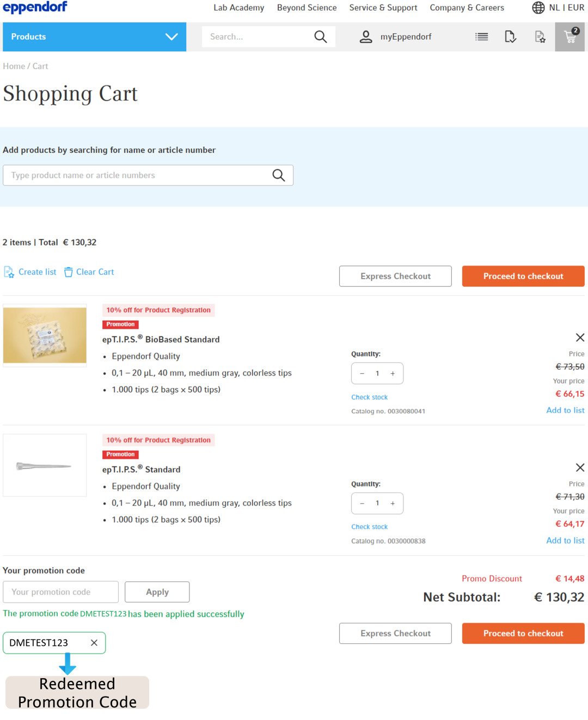This screenshot has height=720, width=588.
Task: Click the eppendorf logo
Action: click(35, 8)
